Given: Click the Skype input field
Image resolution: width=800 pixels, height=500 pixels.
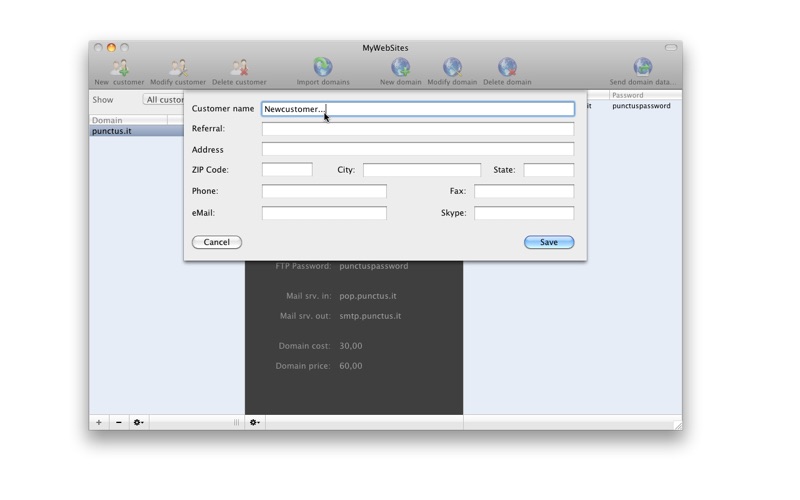Looking at the screenshot, I should [523, 213].
